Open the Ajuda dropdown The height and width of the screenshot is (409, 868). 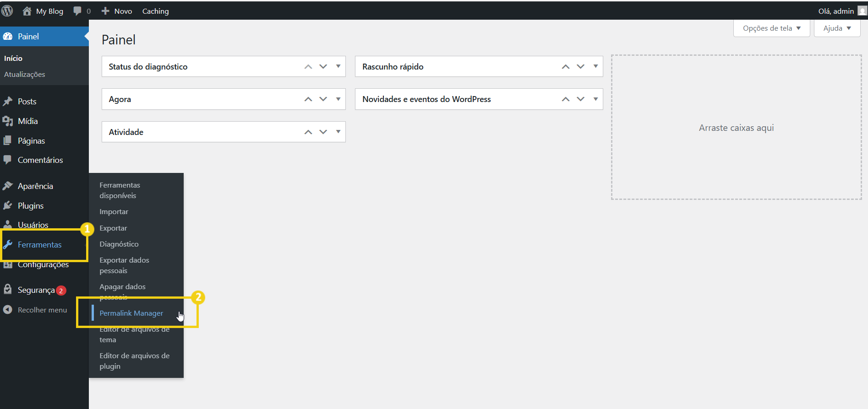(x=837, y=28)
